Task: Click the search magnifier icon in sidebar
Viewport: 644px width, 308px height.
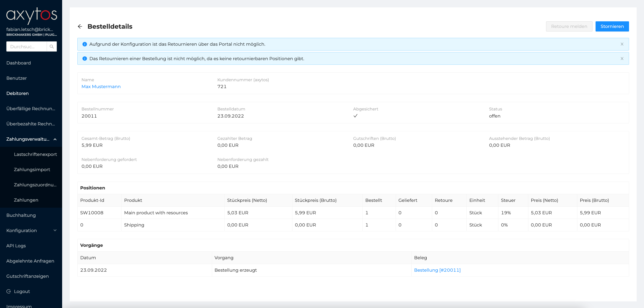Action: (52, 46)
